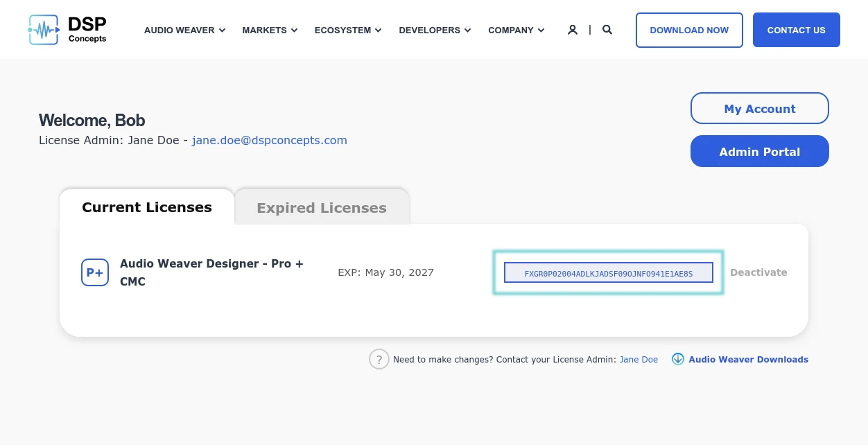868x445 pixels.
Task: Expand the Audio Weaver menu
Action: click(184, 30)
